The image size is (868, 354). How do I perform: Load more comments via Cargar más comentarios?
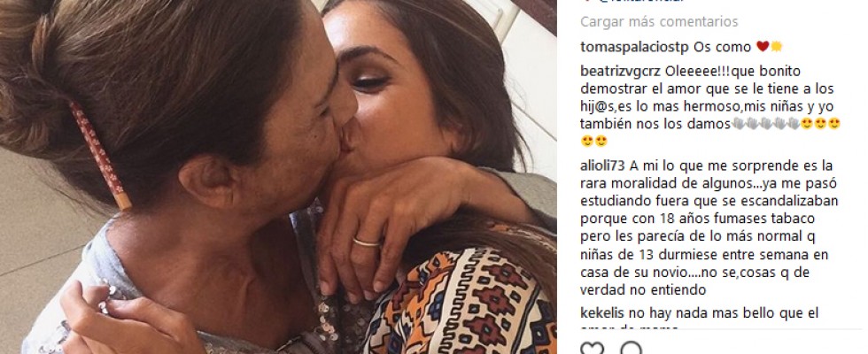pyautogui.click(x=659, y=21)
